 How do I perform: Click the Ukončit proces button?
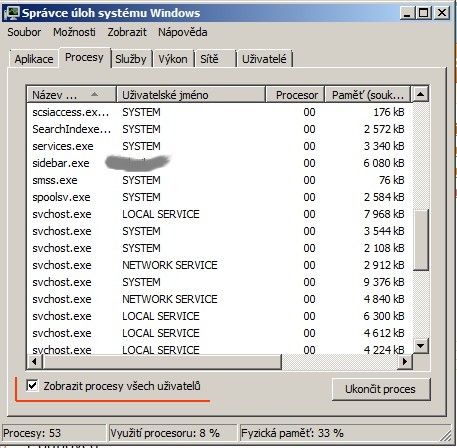[x=381, y=389]
